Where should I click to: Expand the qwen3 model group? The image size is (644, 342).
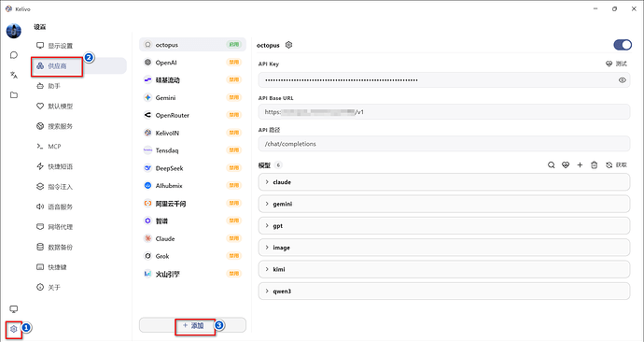(x=444, y=291)
